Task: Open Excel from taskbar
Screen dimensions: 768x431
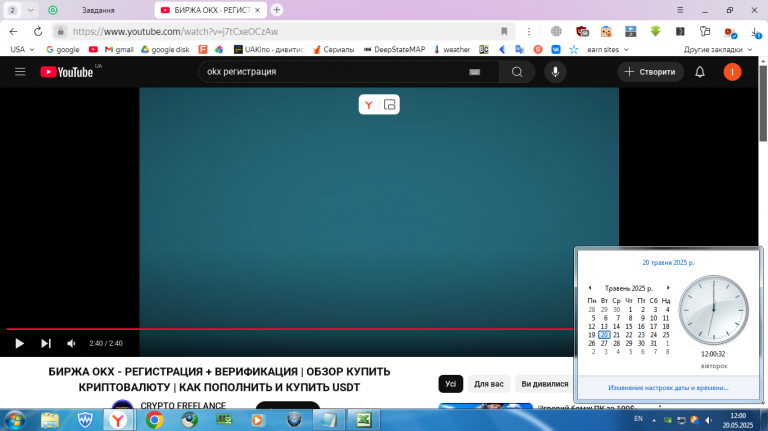Action: [363, 420]
